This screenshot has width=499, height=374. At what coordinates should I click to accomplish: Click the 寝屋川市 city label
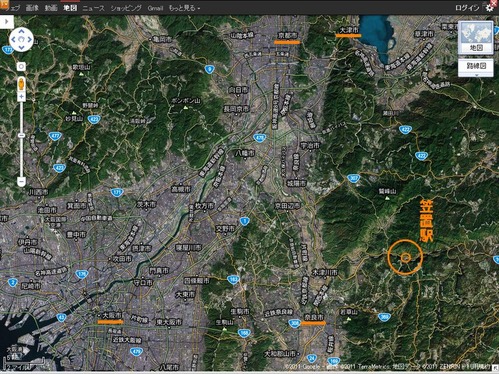(x=189, y=248)
